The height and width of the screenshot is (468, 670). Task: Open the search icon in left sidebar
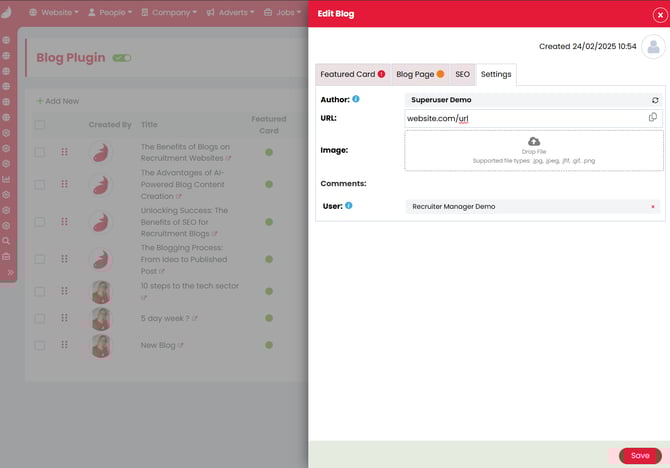[x=7, y=241]
